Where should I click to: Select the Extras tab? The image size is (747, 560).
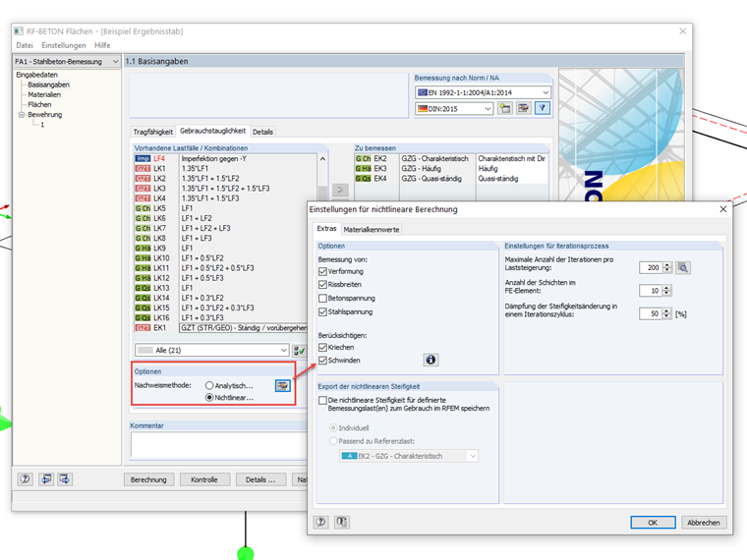point(326,229)
